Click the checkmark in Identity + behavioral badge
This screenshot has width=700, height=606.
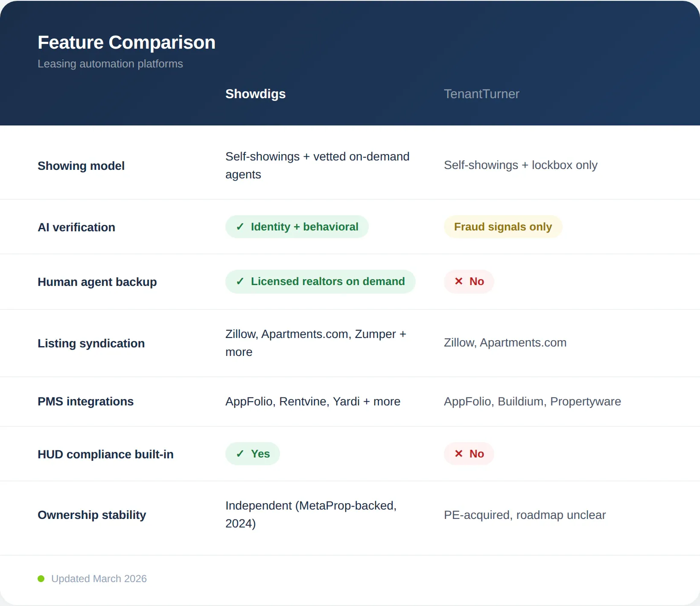[240, 227]
